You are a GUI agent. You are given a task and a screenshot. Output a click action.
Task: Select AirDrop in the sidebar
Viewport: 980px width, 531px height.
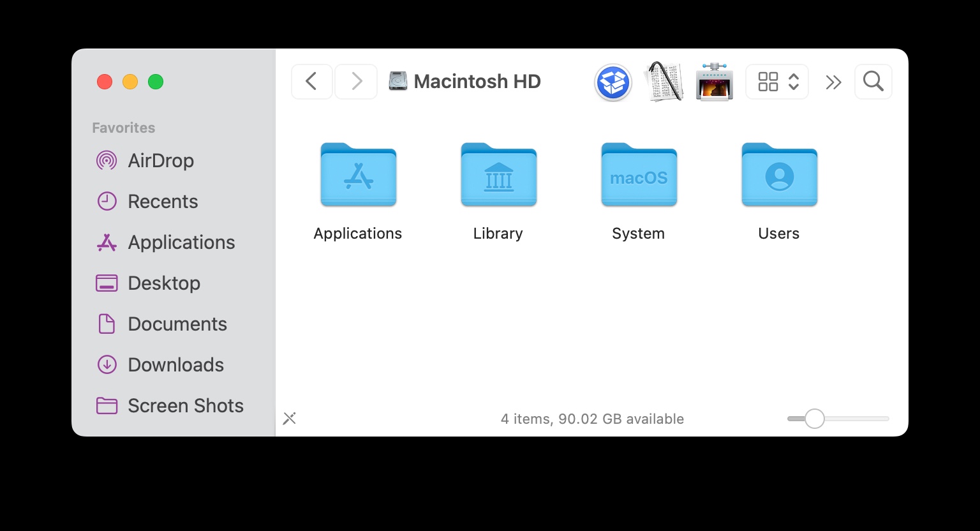pos(161,160)
